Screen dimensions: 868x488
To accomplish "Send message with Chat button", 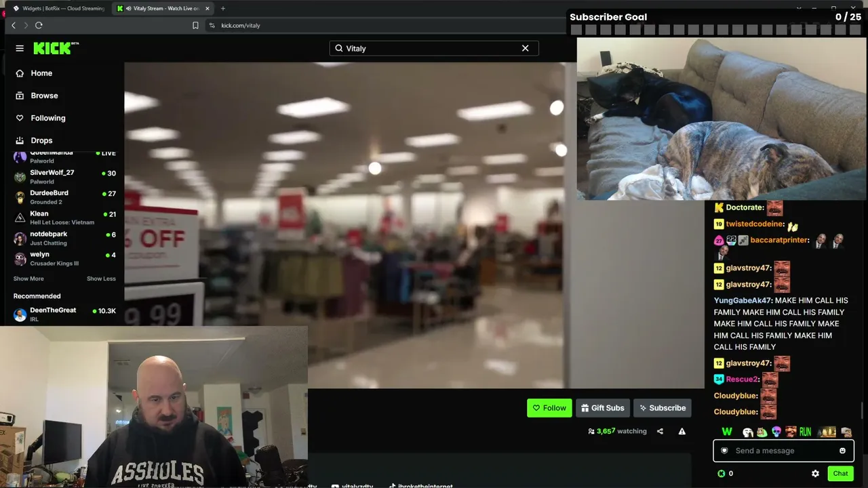I will point(840,474).
